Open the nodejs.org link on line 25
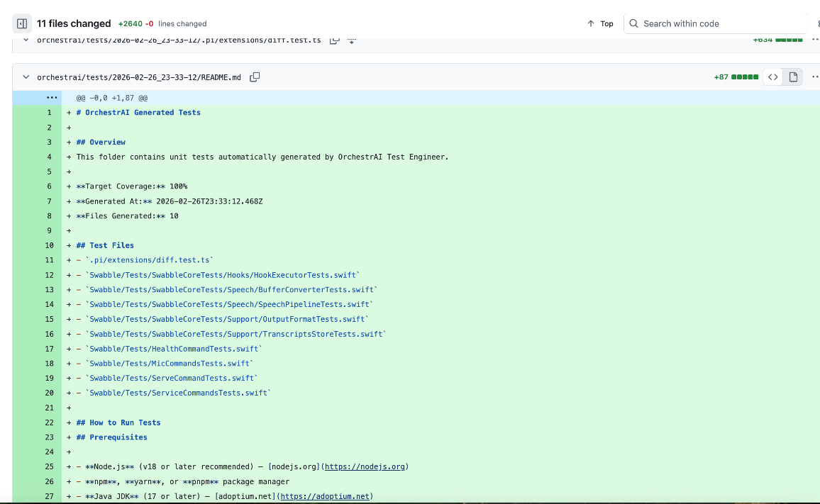820x504 pixels. point(365,466)
